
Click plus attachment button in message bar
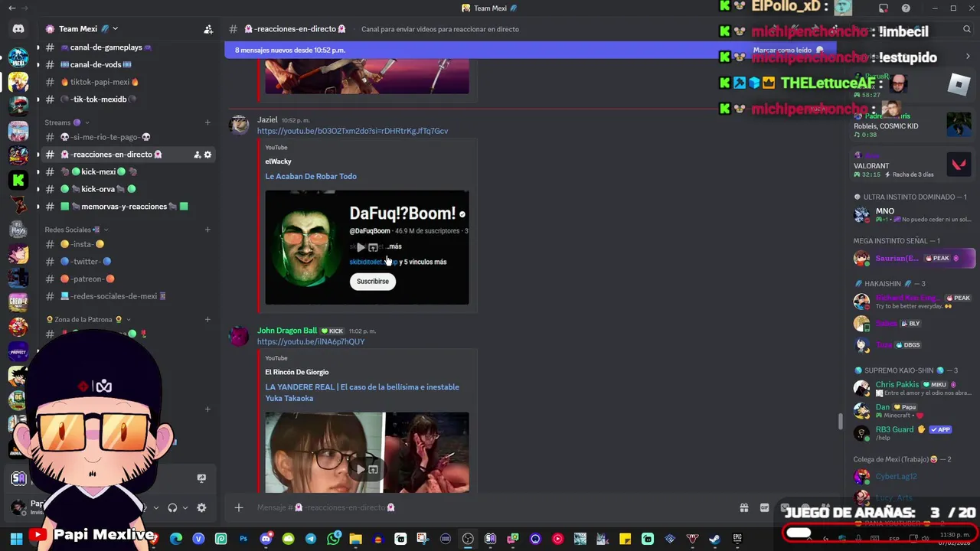(x=239, y=507)
